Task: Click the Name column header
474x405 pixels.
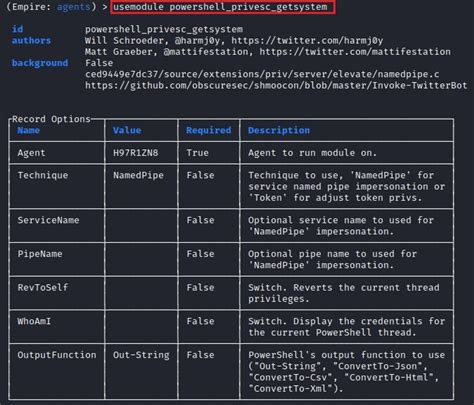Action: [x=29, y=130]
